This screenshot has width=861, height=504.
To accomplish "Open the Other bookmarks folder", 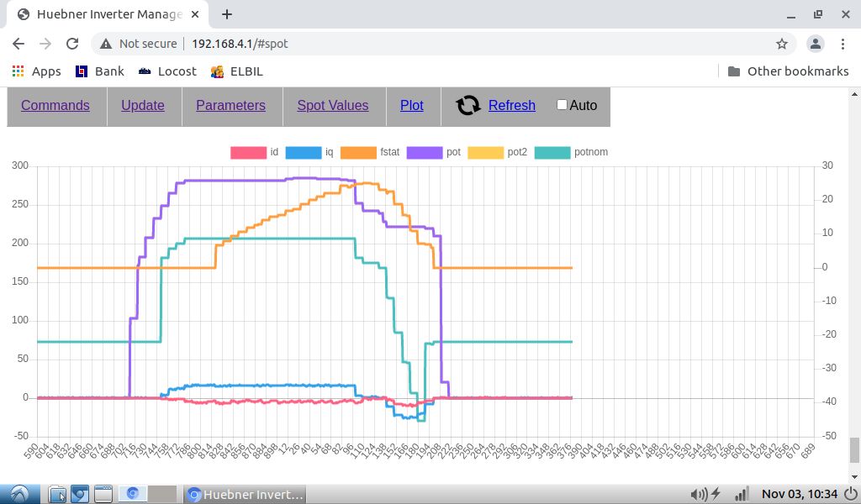I will click(788, 71).
